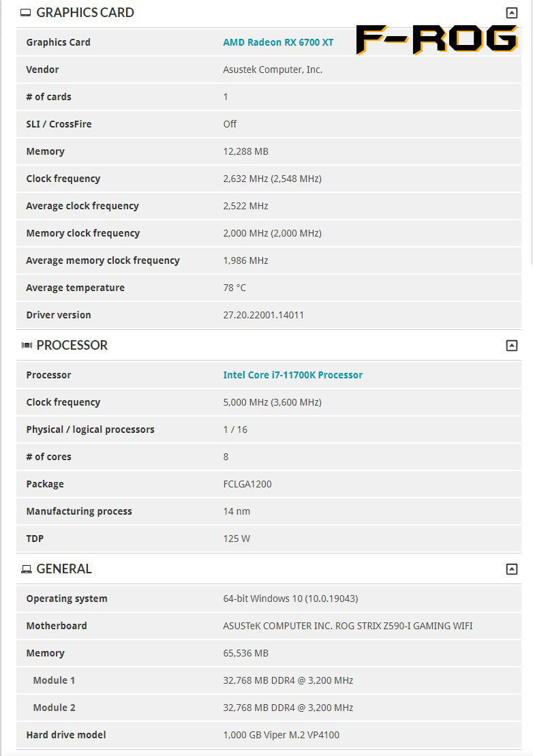Click the Viper M.2 VP4100 drive value
533x756 pixels.
281,735
